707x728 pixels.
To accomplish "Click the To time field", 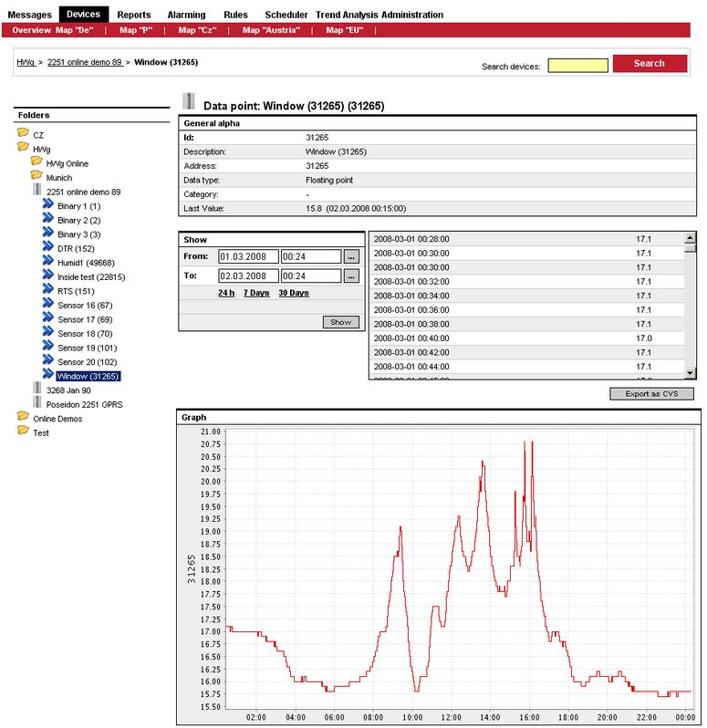I will 310,276.
